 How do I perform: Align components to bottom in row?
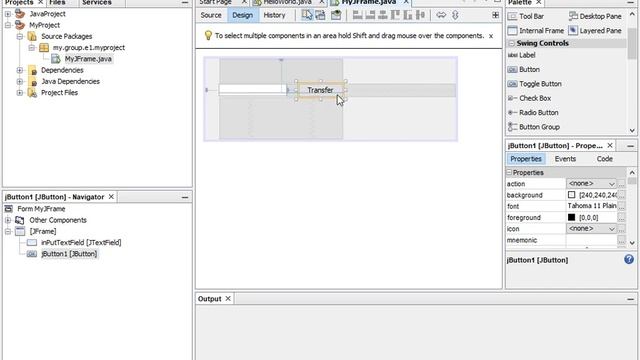[x=408, y=15]
